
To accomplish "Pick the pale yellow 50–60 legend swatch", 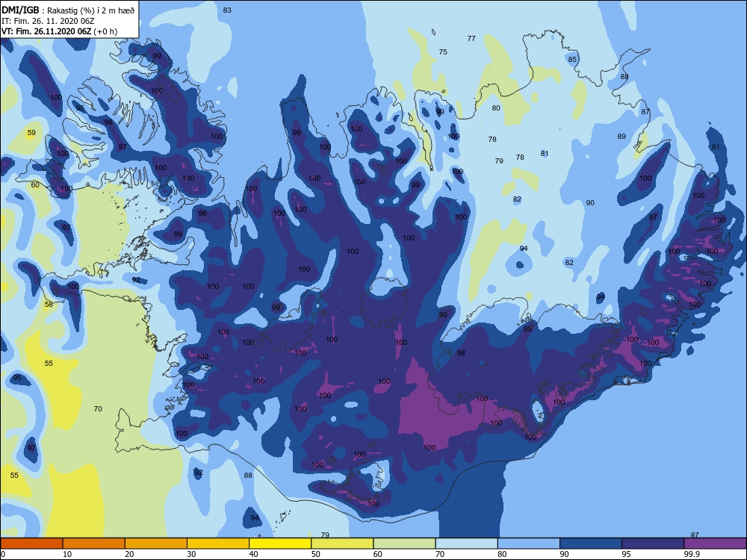I will pos(342,544).
